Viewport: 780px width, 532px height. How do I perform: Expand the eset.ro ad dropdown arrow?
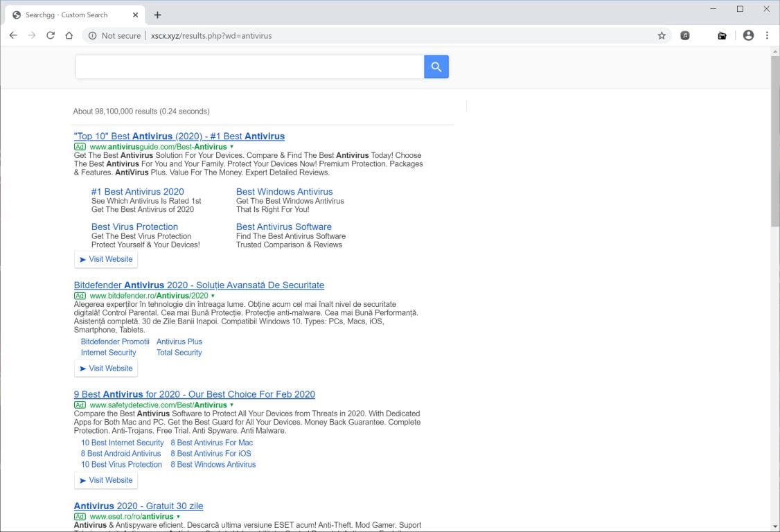[178, 517]
